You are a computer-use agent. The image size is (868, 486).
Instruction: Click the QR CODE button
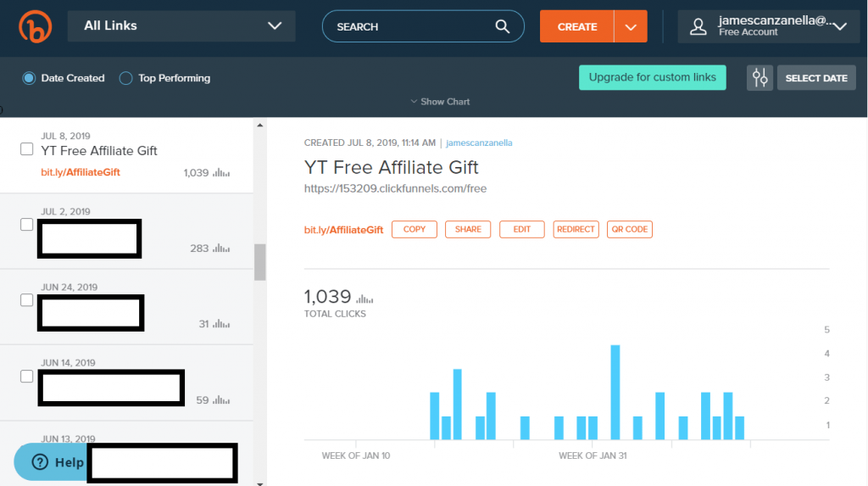pos(630,229)
